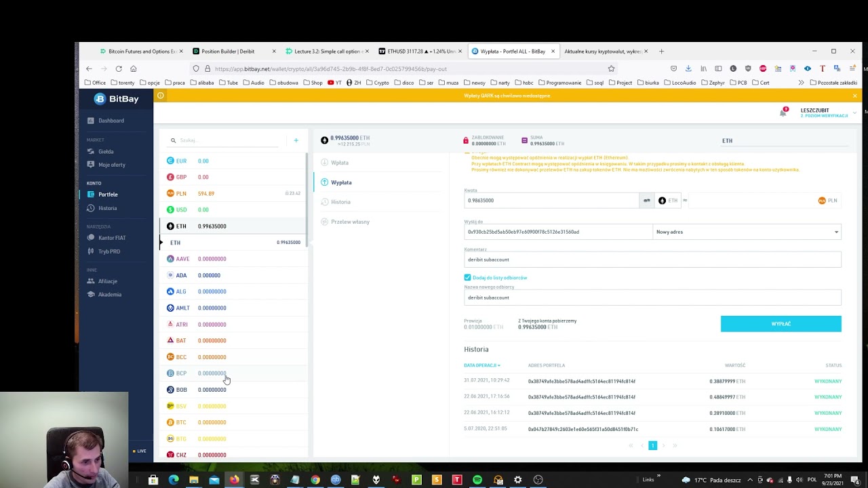Viewport: 868px width, 488px height.
Task: Click history address of 31.07.2021 row
Action: (x=582, y=382)
